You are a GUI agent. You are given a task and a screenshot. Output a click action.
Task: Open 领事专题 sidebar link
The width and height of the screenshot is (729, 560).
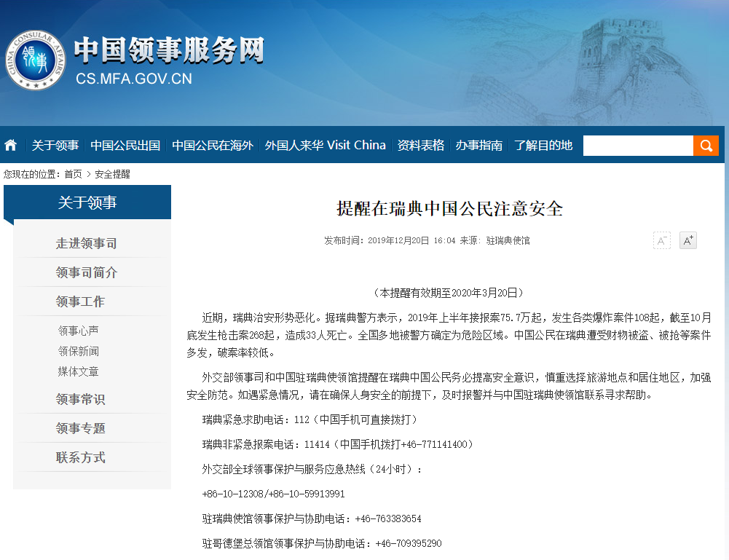(80, 428)
